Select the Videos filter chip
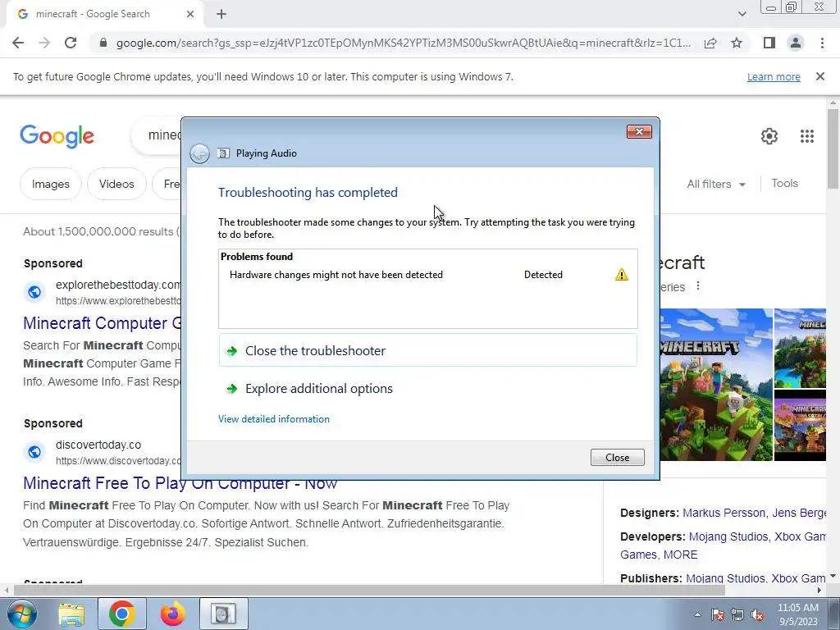The width and height of the screenshot is (840, 630). (116, 184)
